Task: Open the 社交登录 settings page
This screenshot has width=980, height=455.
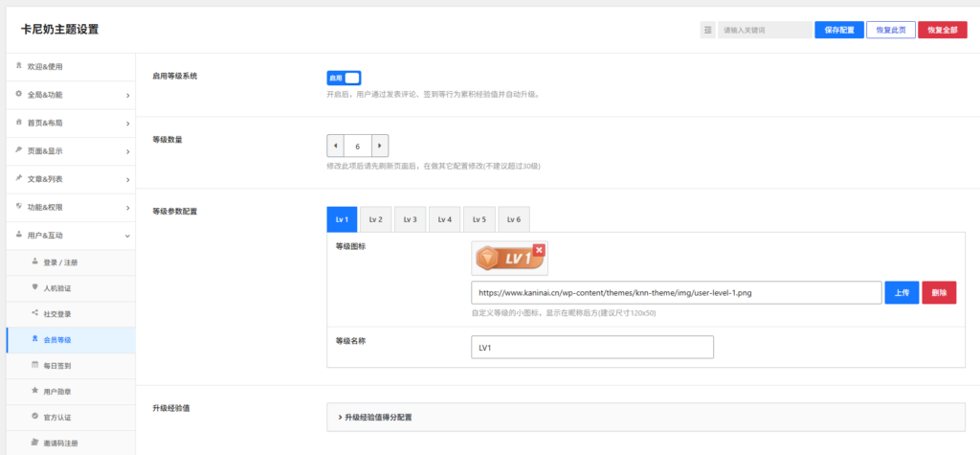Action: (x=71, y=314)
